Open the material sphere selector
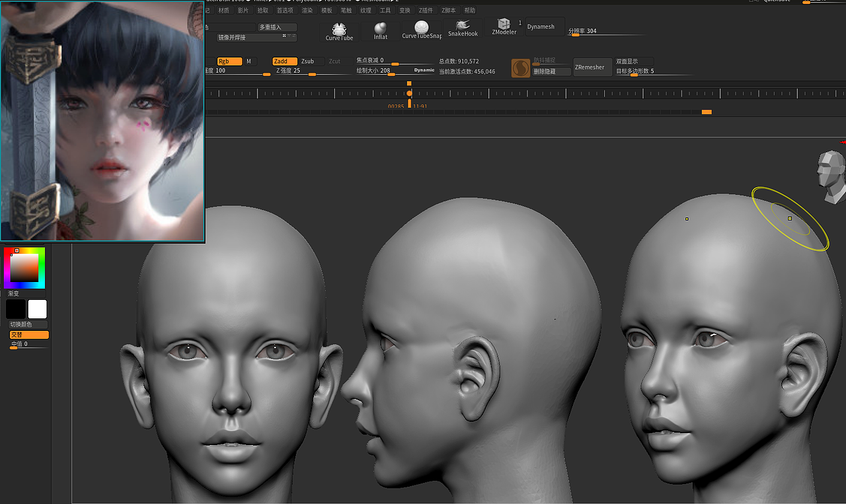 pos(520,67)
